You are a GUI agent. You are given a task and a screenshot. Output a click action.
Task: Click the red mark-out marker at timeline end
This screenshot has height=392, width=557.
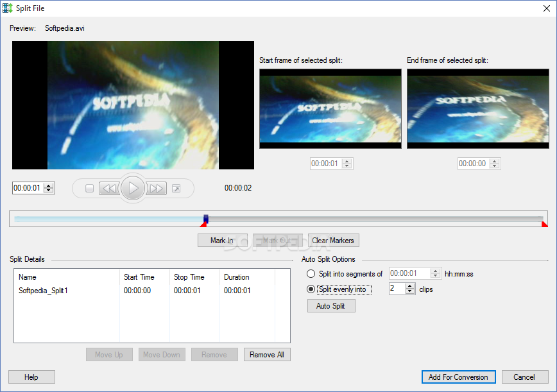coord(545,224)
